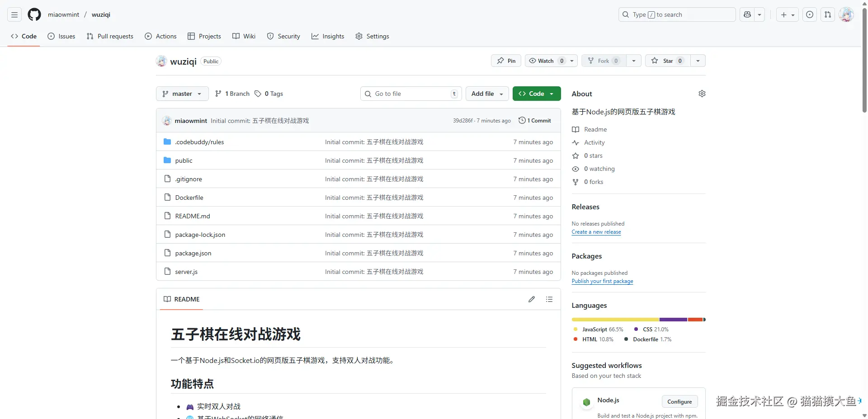This screenshot has height=419, width=868.
Task: Click the purple CSS segment of language bar
Action: point(673,320)
